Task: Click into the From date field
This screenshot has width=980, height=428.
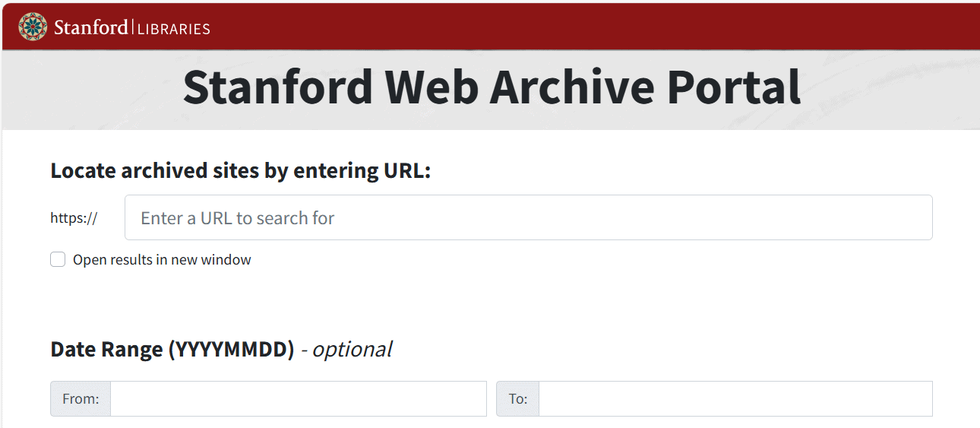Action: pyautogui.click(x=298, y=398)
